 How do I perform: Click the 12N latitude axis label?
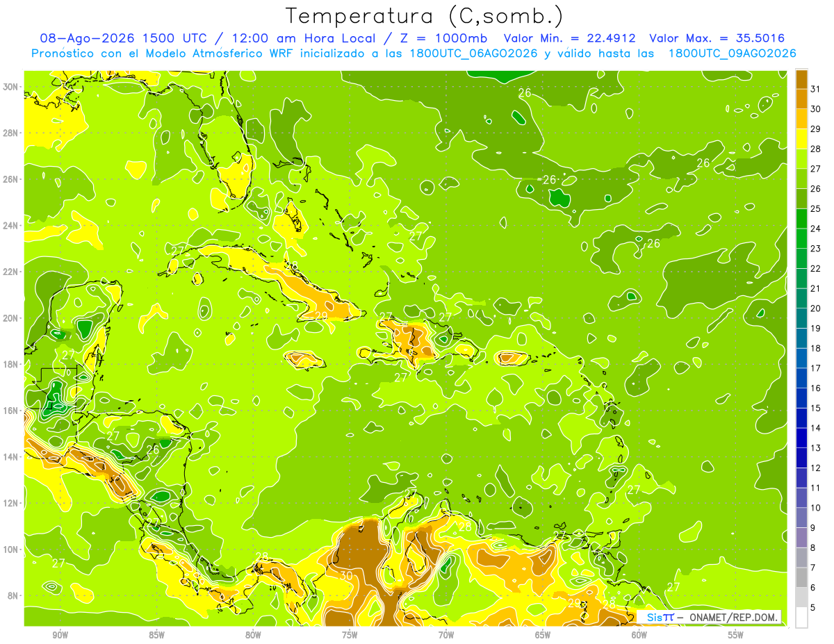coord(12,503)
